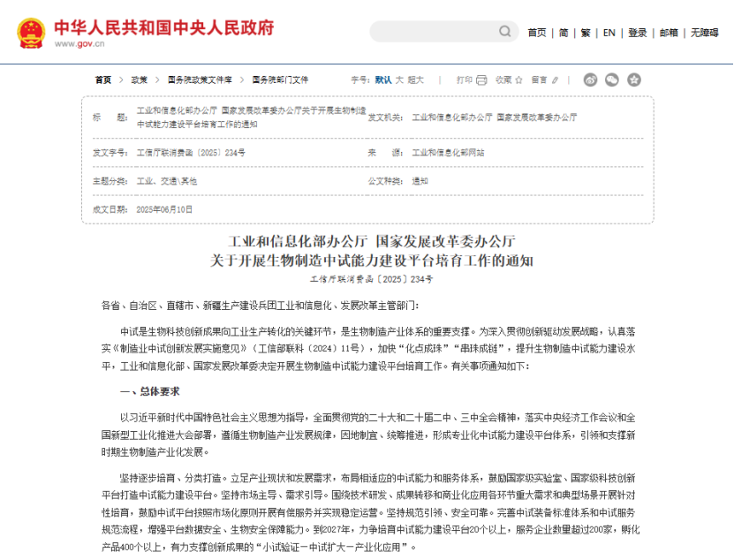The height and width of the screenshot is (560, 734).
Task: Switch to Simplified Chinese (简)
Action: (564, 33)
